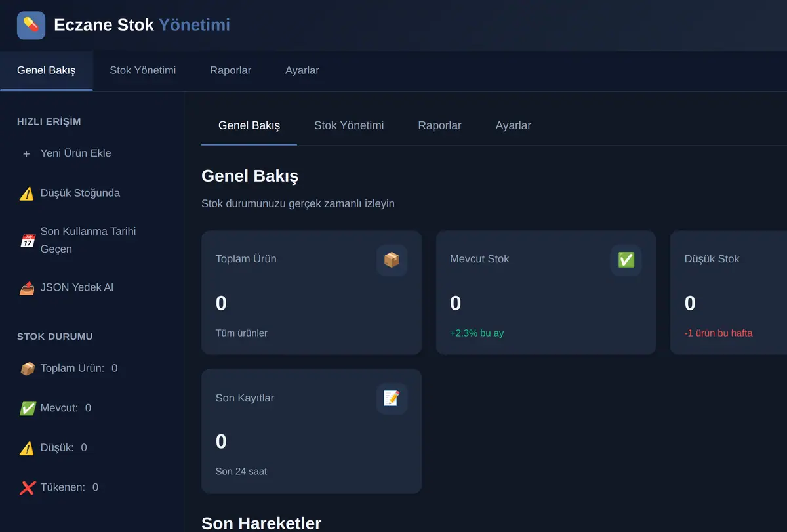The image size is (787, 532).
Task: Click the Mevcut Stok card title
Action: [x=479, y=259]
